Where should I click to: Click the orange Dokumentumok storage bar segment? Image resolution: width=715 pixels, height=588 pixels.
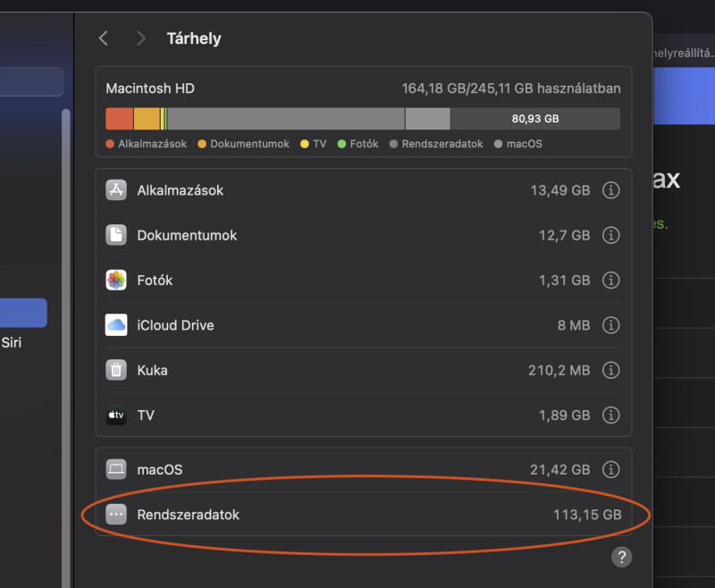click(147, 119)
